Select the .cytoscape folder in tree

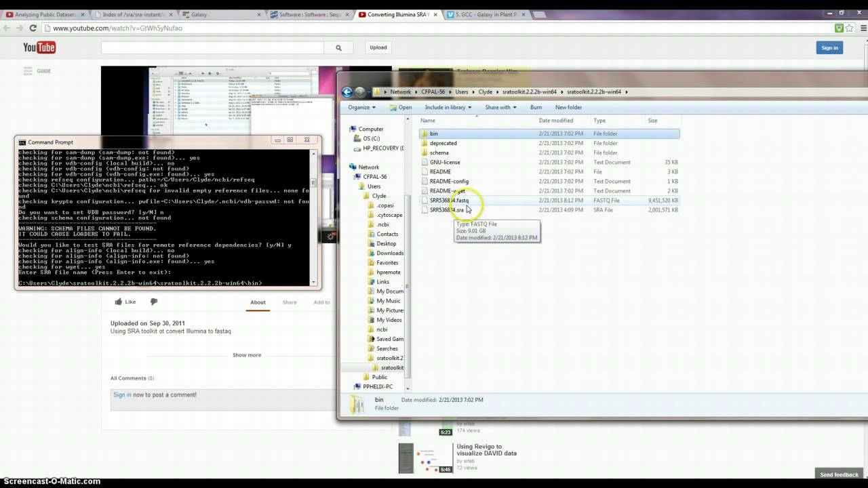point(390,215)
